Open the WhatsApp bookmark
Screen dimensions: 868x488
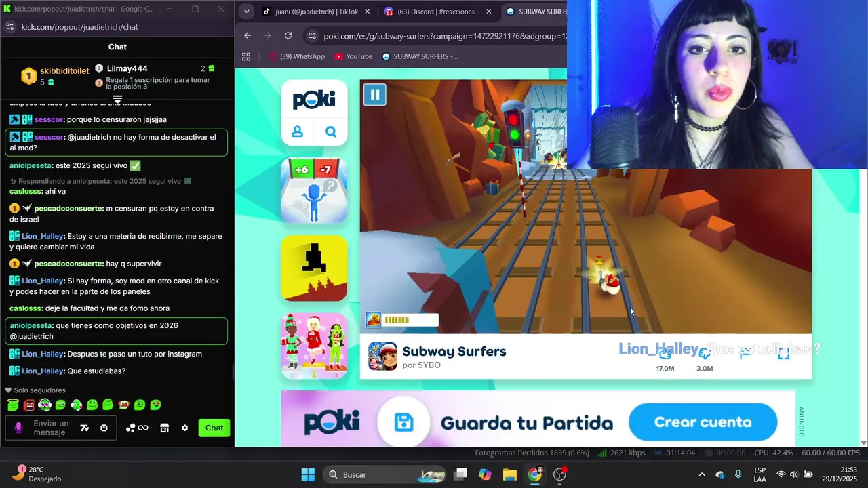coord(297,56)
